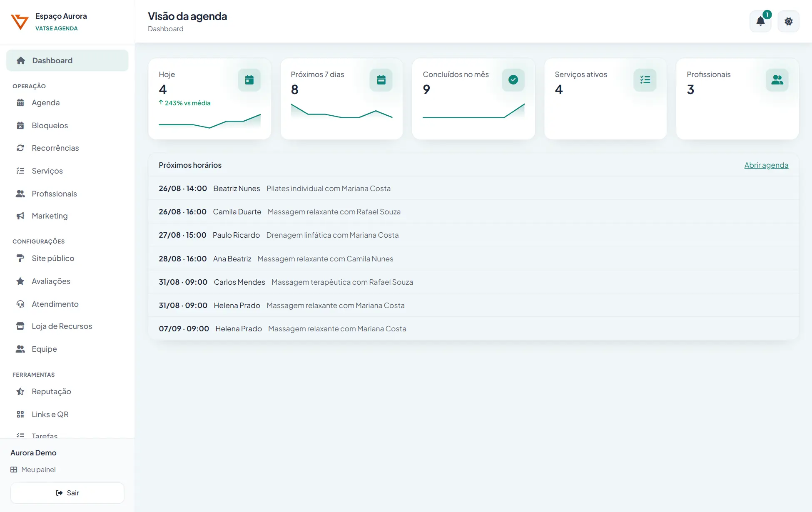Click the Atendimento headset icon
The image size is (812, 512).
(20, 304)
